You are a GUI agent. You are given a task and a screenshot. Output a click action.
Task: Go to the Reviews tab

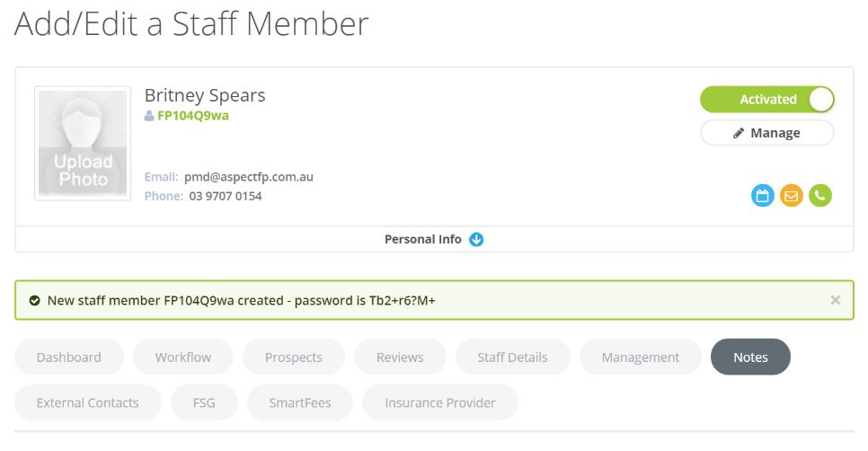click(400, 357)
